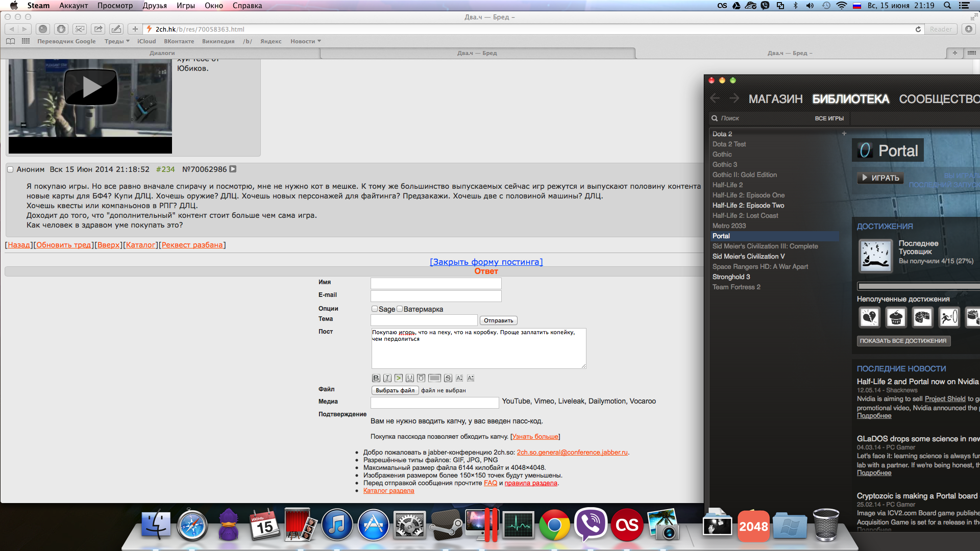
Task: Expand the post menu arrow after №70062986
Action: point(233,169)
